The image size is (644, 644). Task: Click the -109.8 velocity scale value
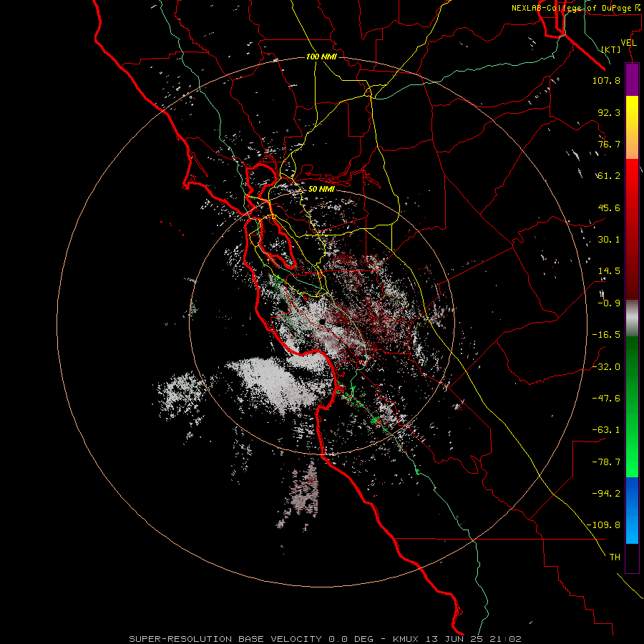(x=603, y=525)
